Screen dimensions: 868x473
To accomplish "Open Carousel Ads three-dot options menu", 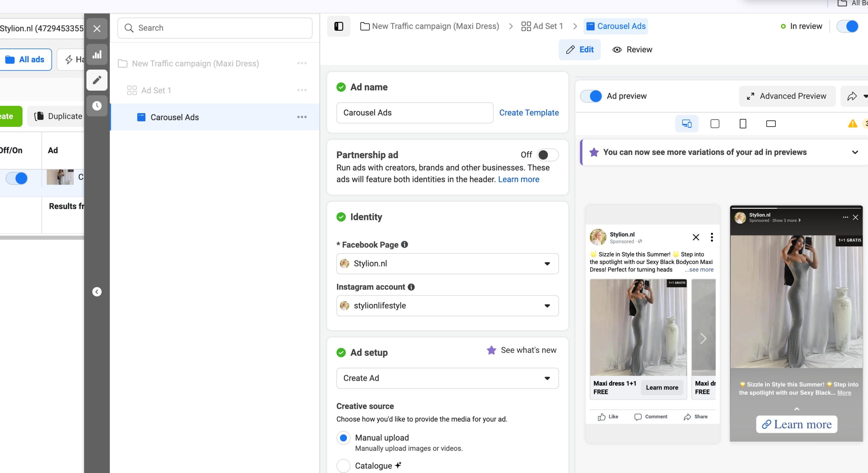I will [x=302, y=117].
